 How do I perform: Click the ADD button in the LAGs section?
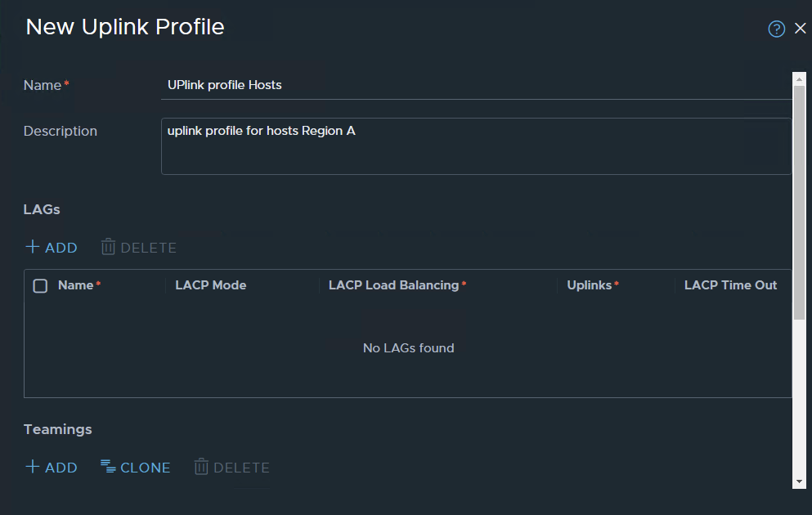[x=51, y=247]
